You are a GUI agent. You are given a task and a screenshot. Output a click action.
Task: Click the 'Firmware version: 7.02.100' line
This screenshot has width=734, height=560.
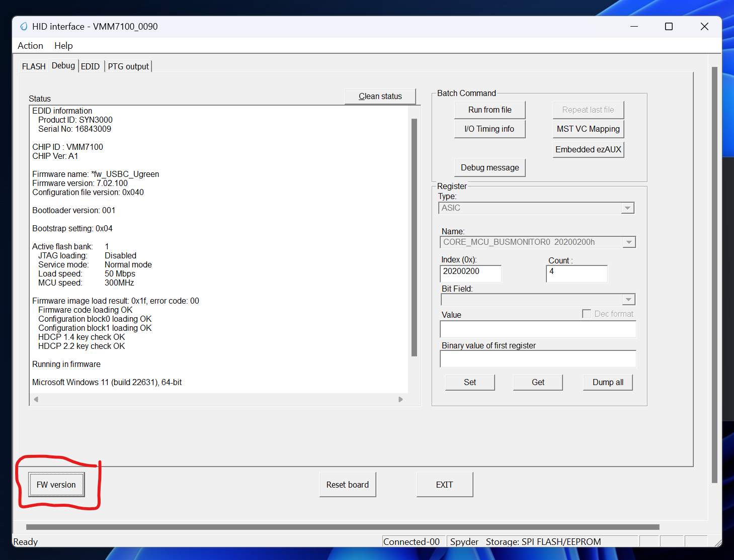pos(80,183)
